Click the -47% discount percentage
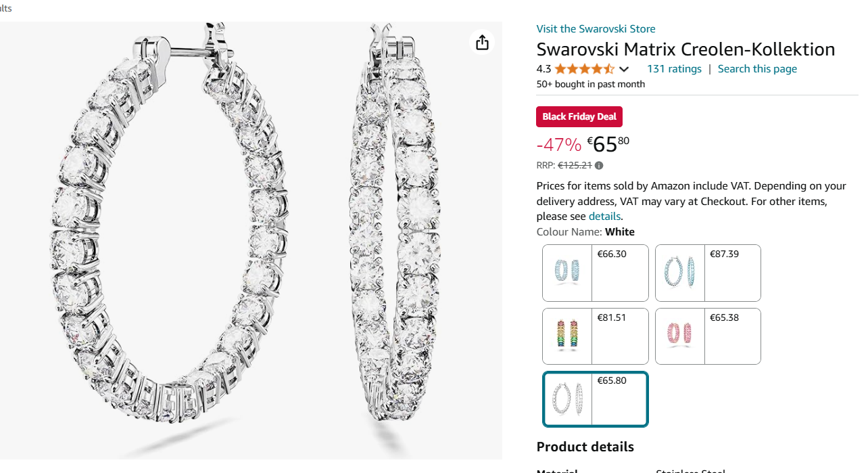Image resolution: width=868 pixels, height=473 pixels. point(558,145)
